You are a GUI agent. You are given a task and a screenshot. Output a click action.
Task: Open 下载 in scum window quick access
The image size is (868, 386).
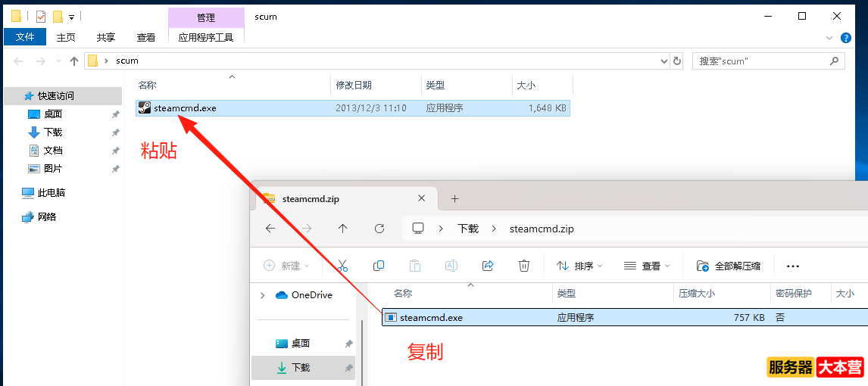pyautogui.click(x=53, y=132)
